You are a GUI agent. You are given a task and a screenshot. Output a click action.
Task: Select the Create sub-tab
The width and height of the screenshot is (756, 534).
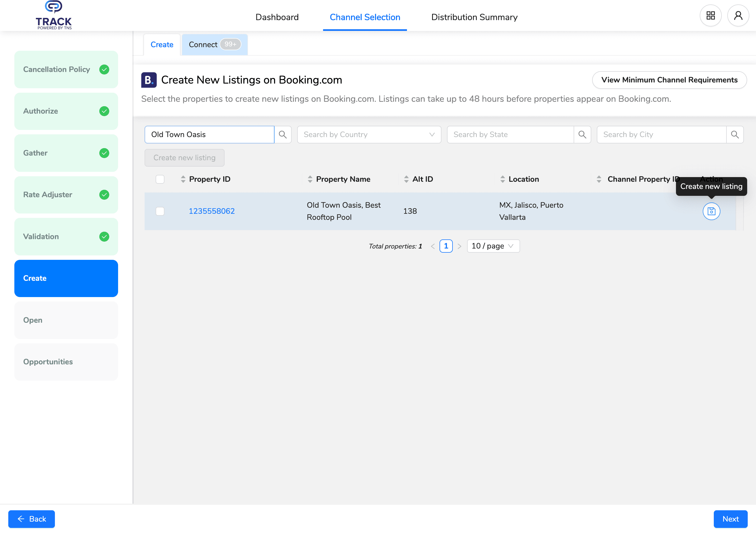162,45
